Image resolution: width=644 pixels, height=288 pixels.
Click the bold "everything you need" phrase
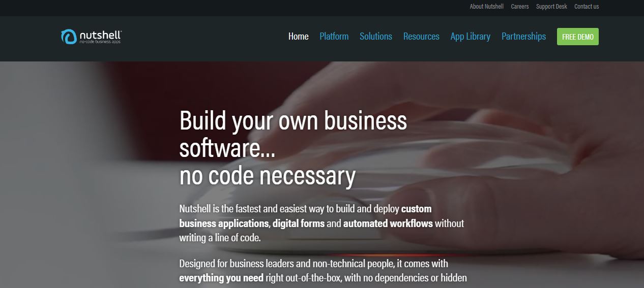(x=221, y=278)
